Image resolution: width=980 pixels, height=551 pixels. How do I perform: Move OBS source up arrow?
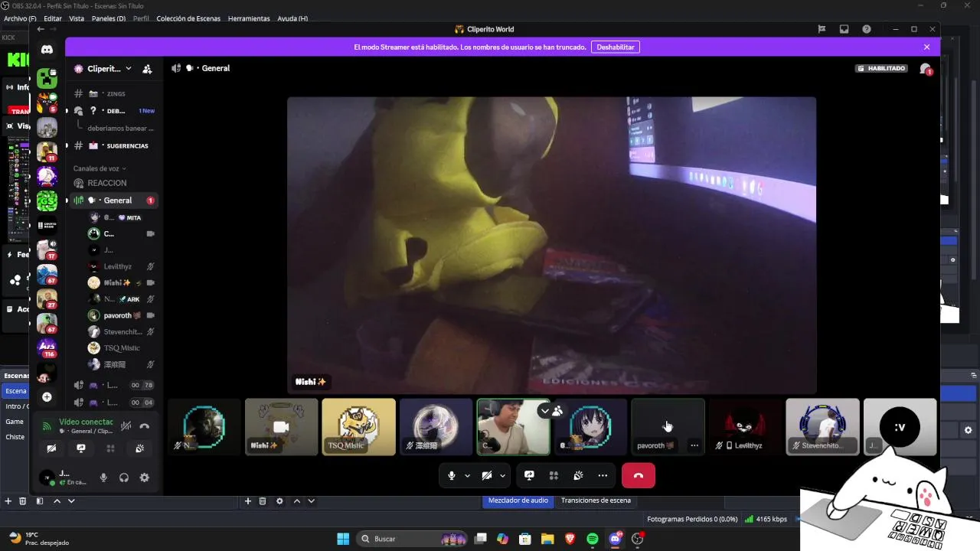296,501
